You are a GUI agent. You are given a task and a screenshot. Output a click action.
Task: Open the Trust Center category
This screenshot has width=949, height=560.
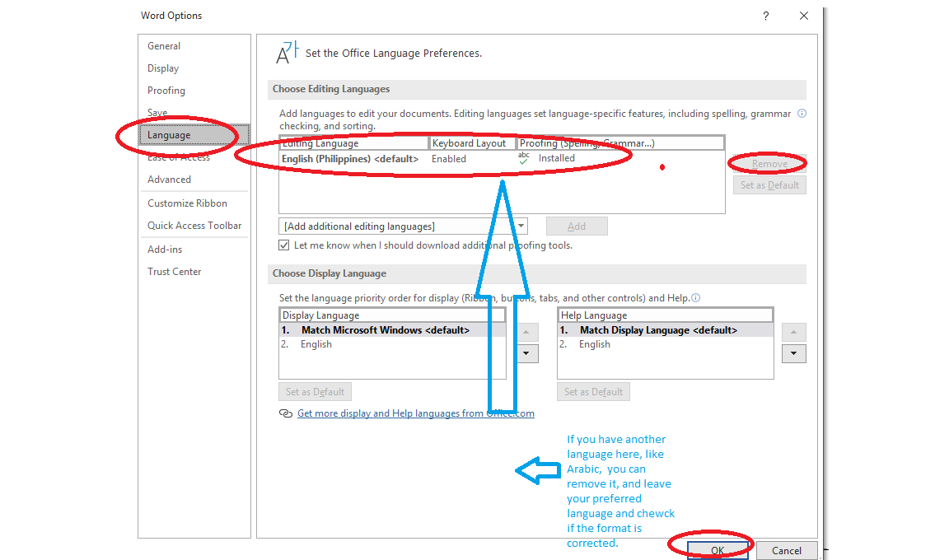tap(175, 272)
